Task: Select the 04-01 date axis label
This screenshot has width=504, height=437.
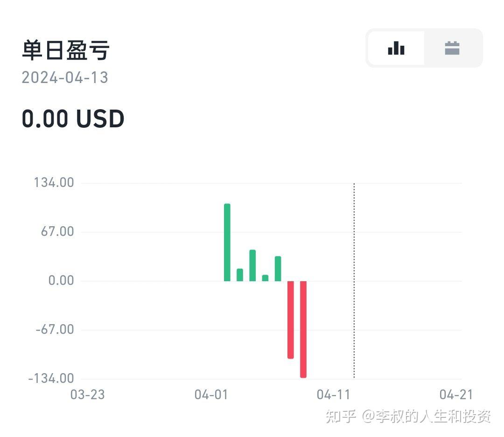Action: (x=211, y=395)
